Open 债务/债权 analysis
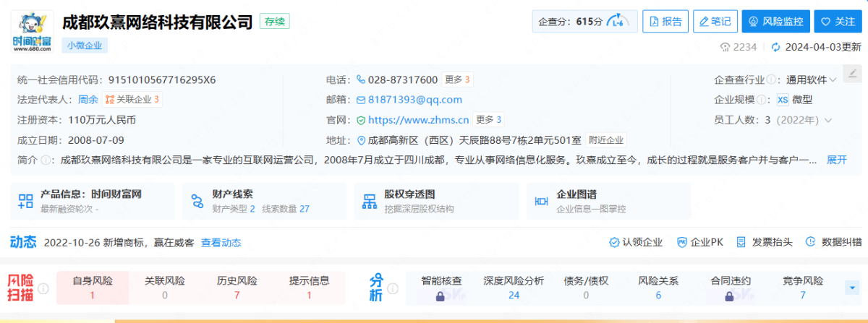The image size is (868, 323). [586, 288]
